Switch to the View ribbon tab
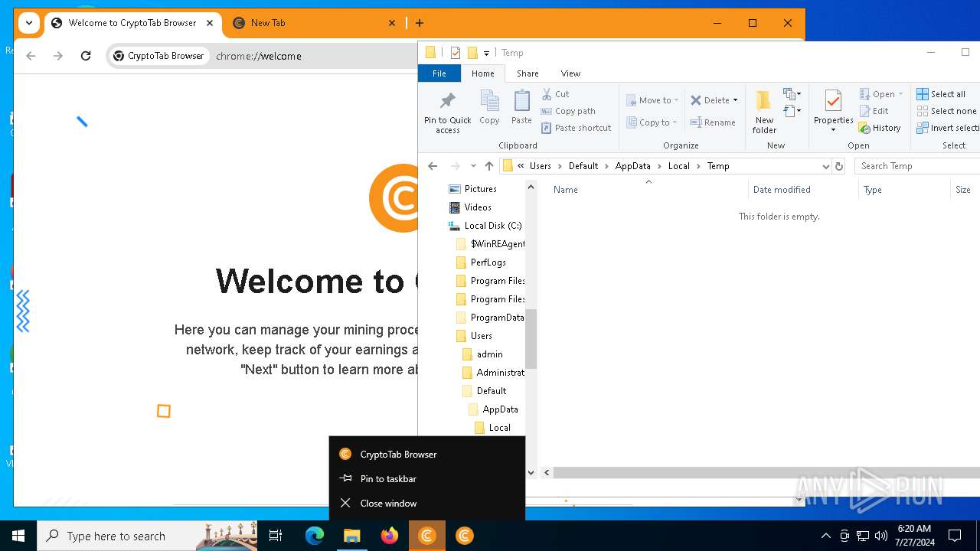Screen dimensions: 980x551 click(x=570, y=73)
